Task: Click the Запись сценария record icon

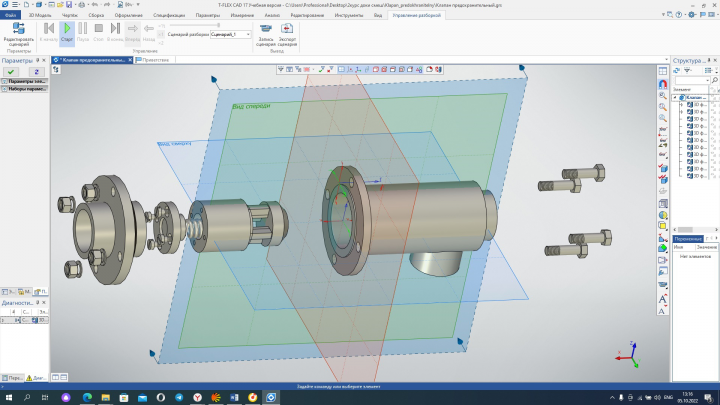Action: (266, 35)
